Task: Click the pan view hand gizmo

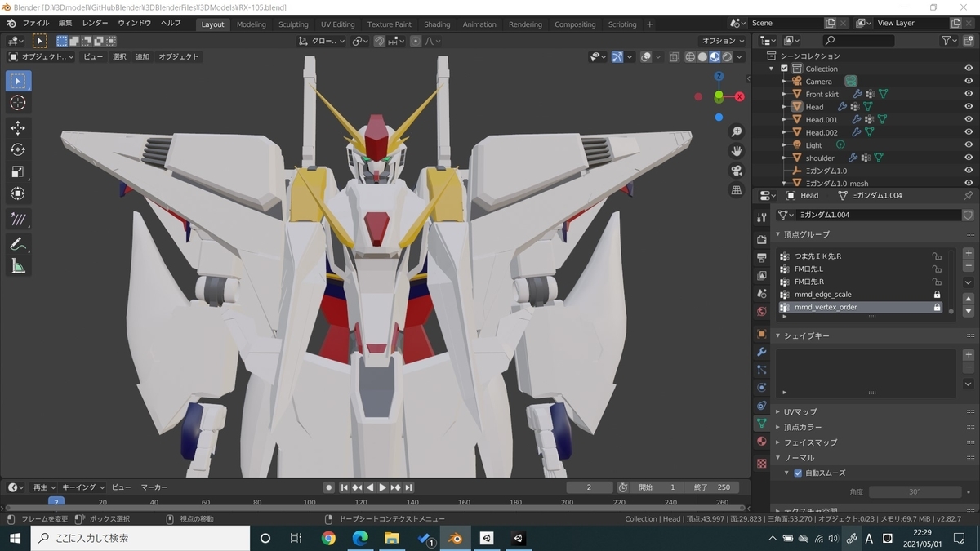Action: coord(736,151)
